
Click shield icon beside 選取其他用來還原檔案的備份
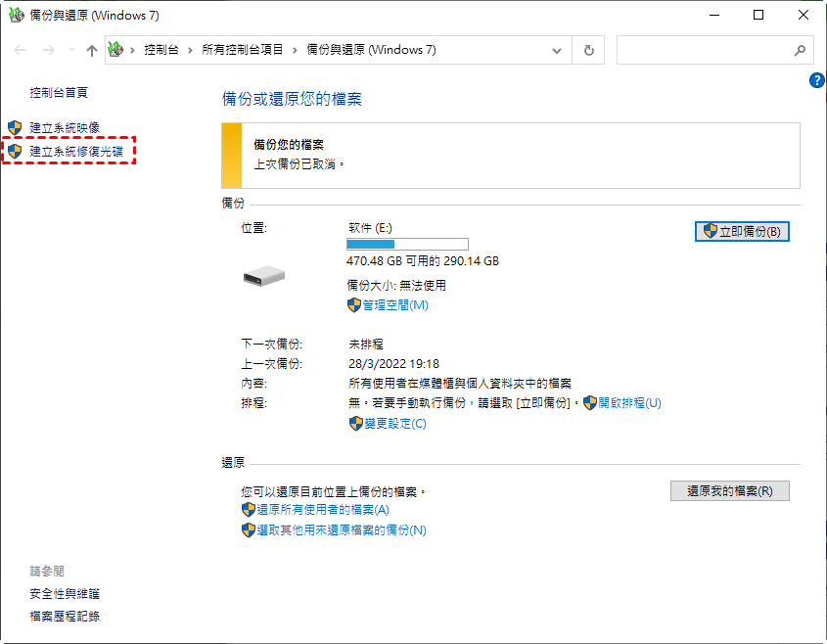(249, 530)
